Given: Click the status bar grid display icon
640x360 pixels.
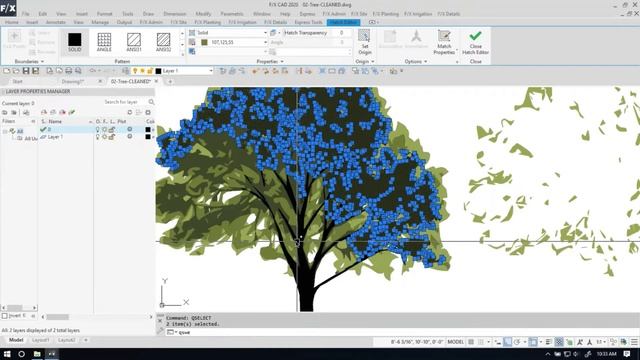Looking at the screenshot, I should [471, 342].
